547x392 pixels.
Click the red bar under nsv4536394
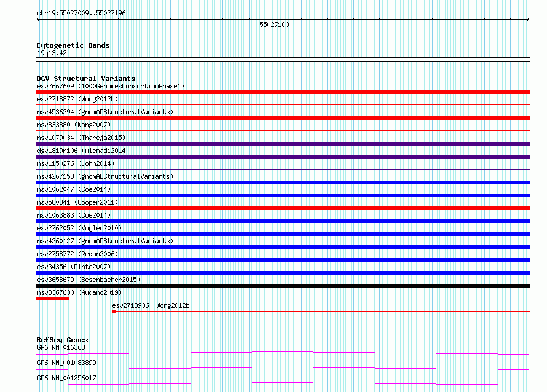[283, 118]
